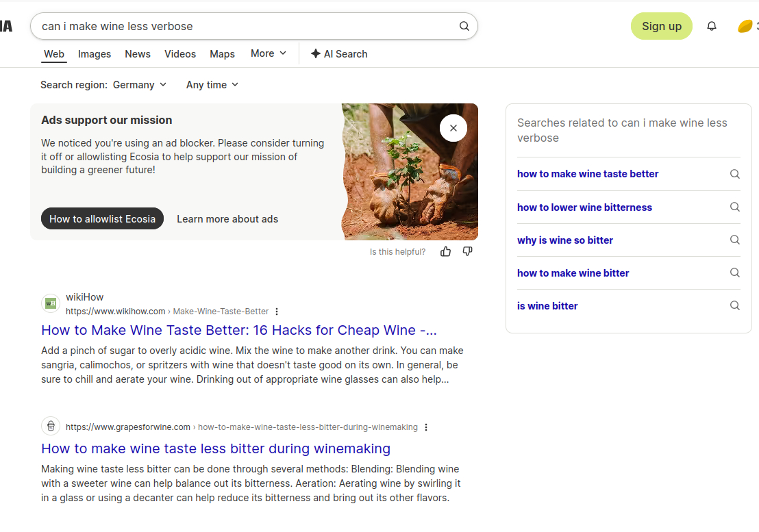Open three-dot menu for grapesforwine result
This screenshot has width=759, height=532.
[426, 427]
